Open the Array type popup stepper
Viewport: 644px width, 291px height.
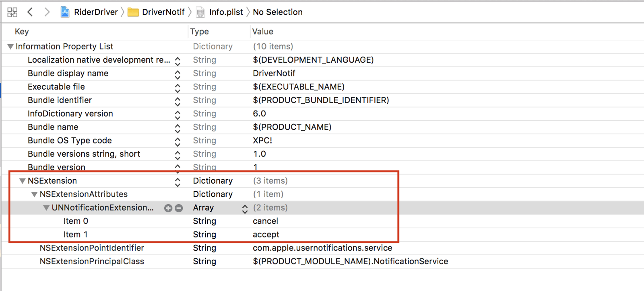point(245,208)
